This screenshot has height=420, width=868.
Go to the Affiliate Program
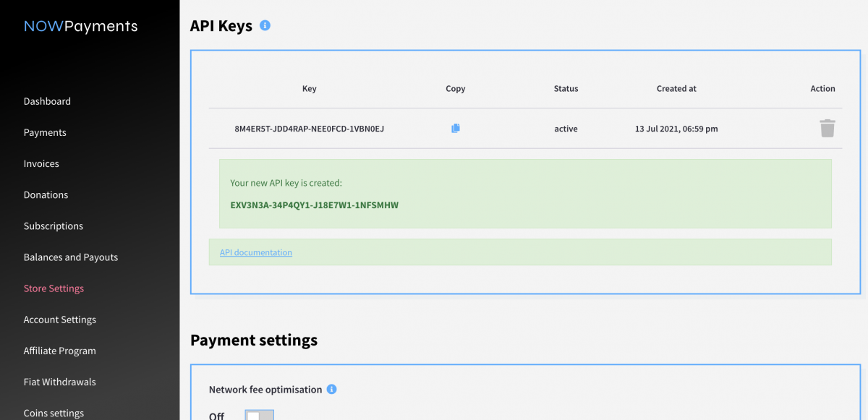pyautogui.click(x=59, y=350)
